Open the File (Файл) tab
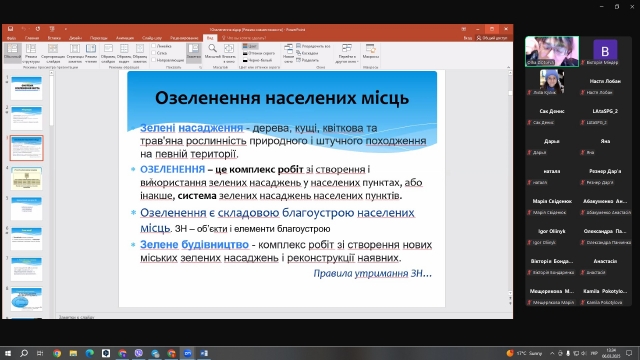 (11, 38)
